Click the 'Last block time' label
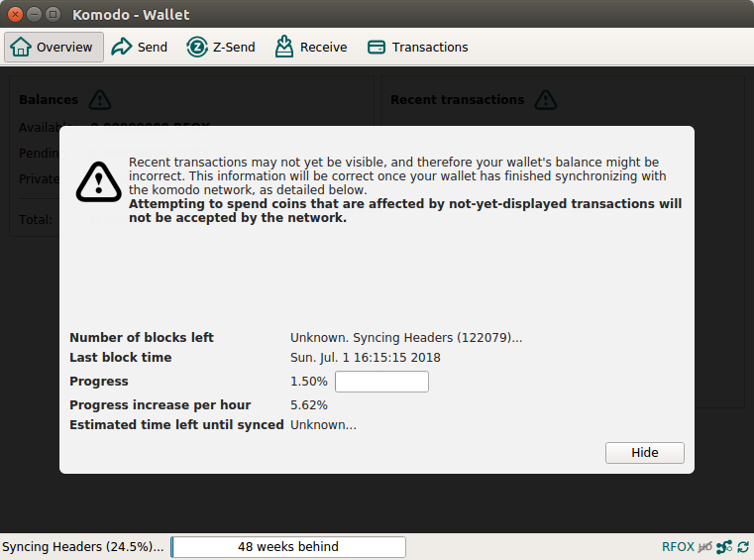 [121, 358]
